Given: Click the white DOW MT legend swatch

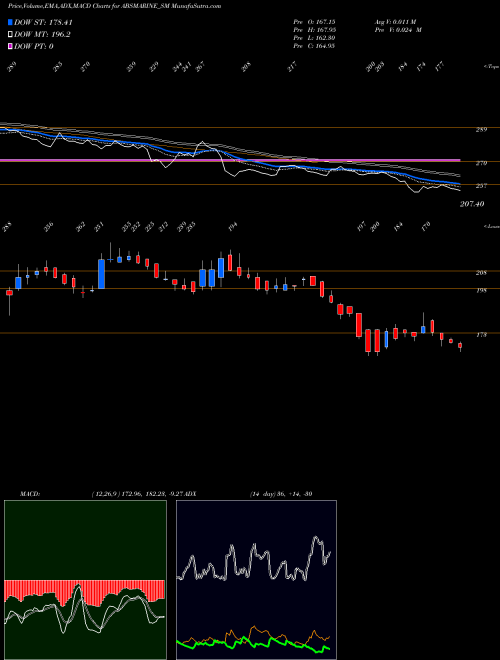Looking at the screenshot, I should 10,35.
